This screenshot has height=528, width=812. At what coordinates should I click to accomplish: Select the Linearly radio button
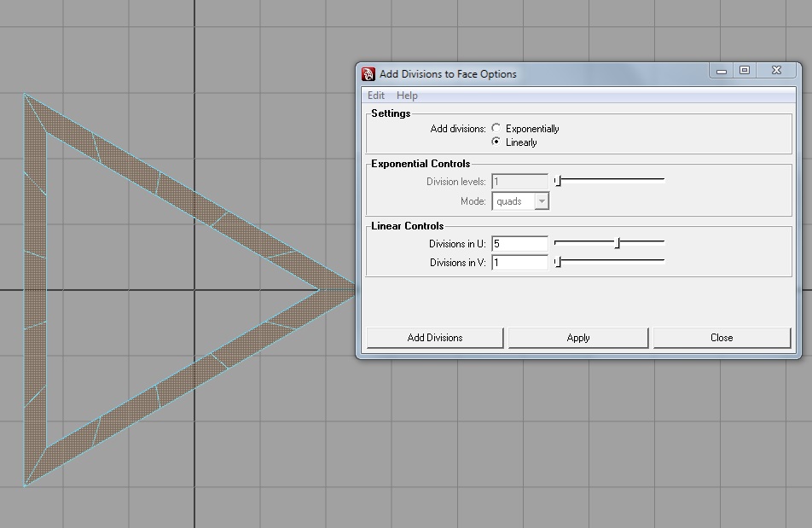point(496,142)
